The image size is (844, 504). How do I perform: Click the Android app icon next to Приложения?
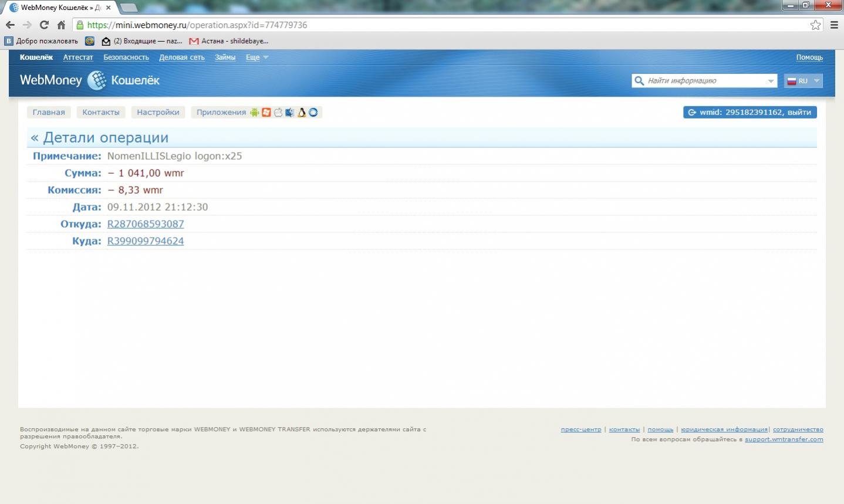(254, 113)
